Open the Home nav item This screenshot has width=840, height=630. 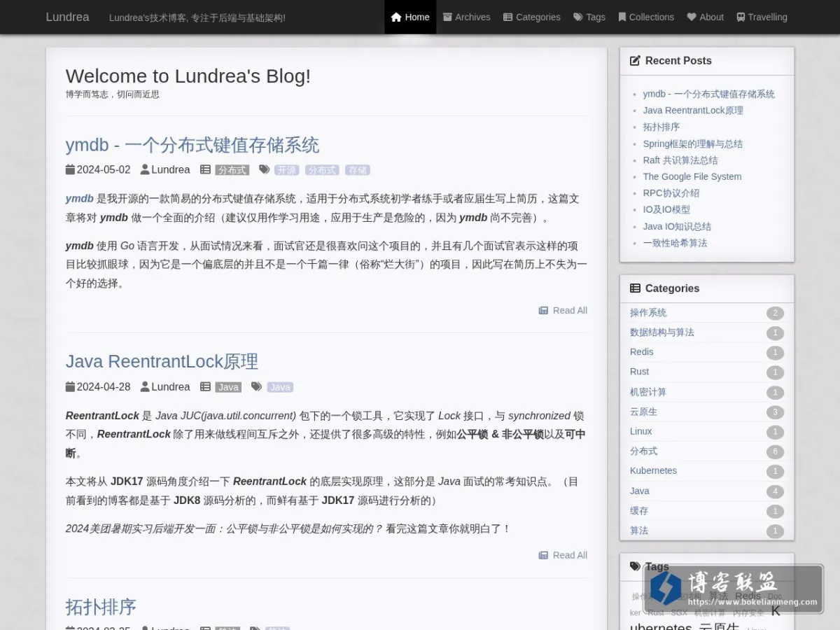click(x=410, y=17)
